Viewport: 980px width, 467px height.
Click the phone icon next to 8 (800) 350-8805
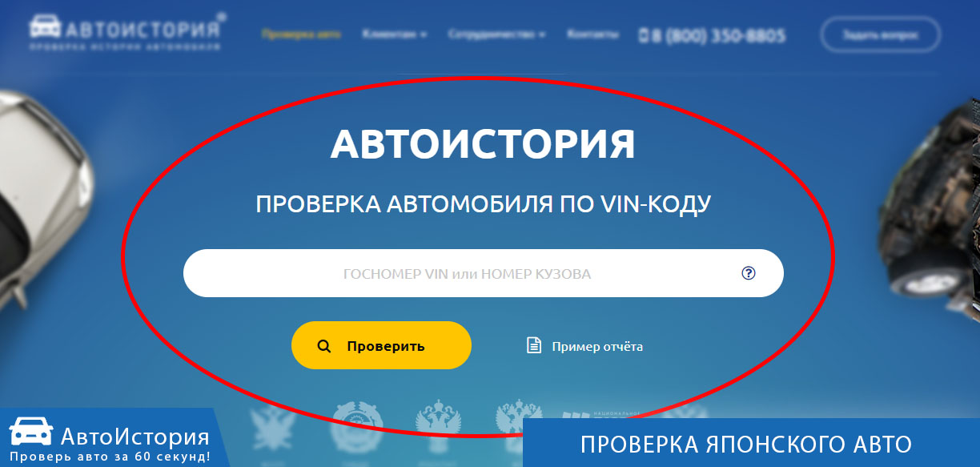coord(644,35)
